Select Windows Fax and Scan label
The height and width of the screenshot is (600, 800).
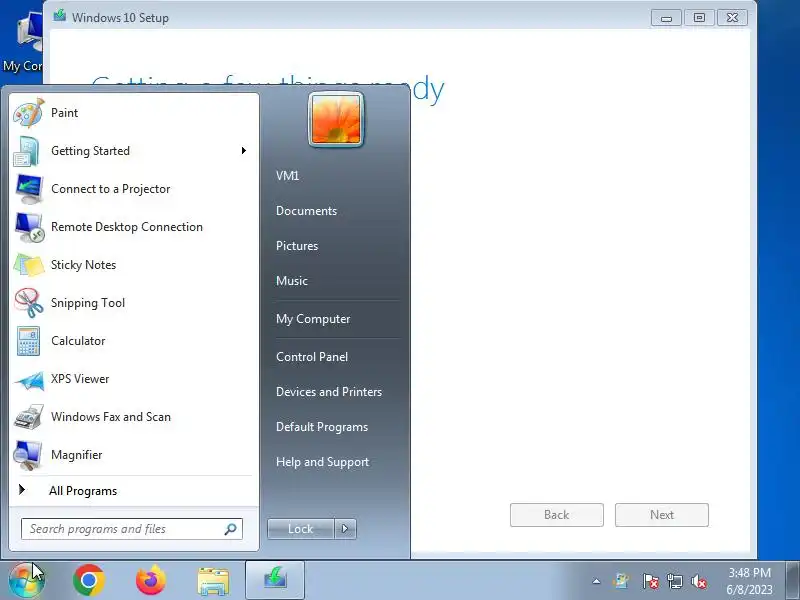[111, 417]
